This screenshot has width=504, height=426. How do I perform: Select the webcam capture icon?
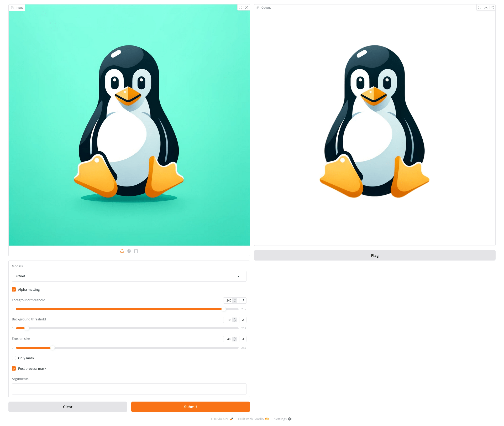click(129, 251)
